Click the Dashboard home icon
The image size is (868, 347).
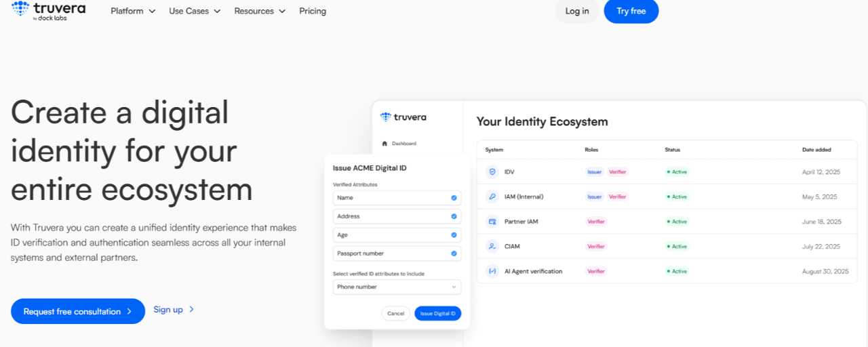[x=384, y=144]
